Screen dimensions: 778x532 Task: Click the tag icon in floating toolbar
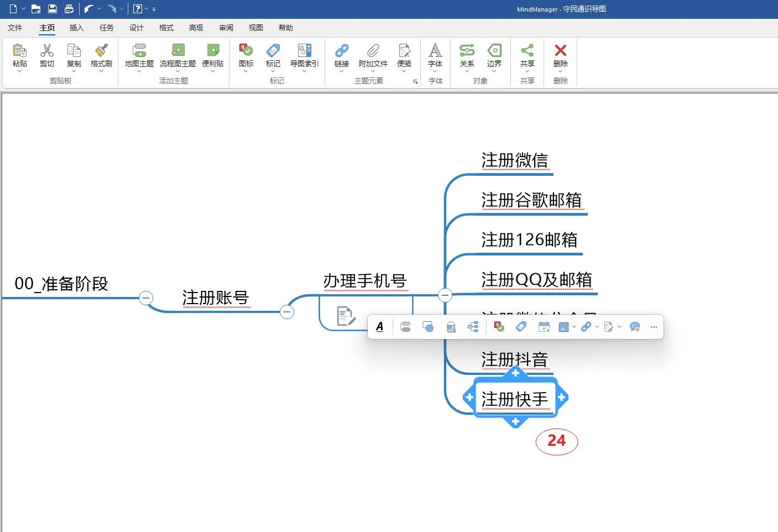coord(521,327)
